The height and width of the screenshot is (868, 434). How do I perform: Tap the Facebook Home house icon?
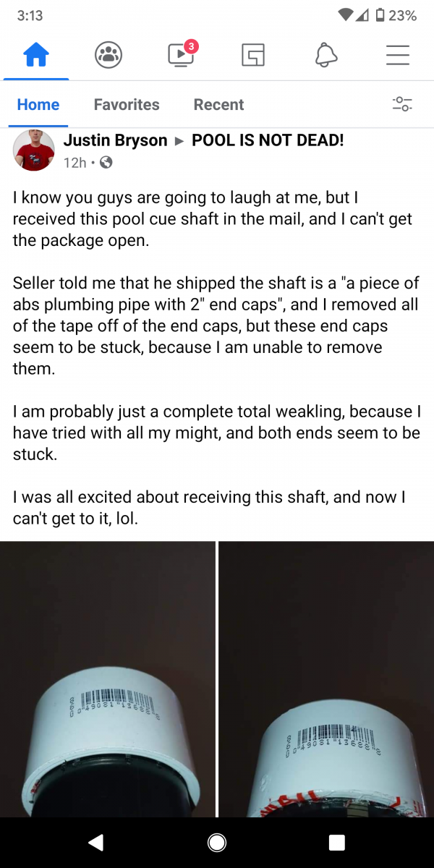[36, 55]
